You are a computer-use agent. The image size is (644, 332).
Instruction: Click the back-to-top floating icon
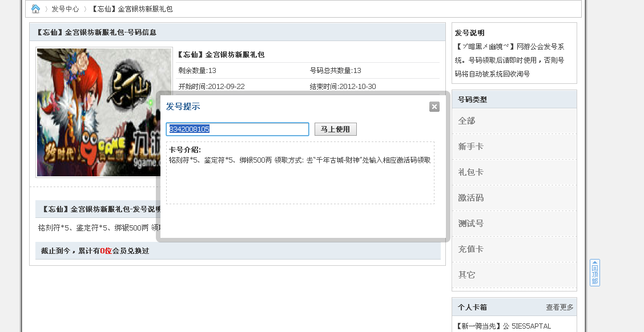pos(594,274)
